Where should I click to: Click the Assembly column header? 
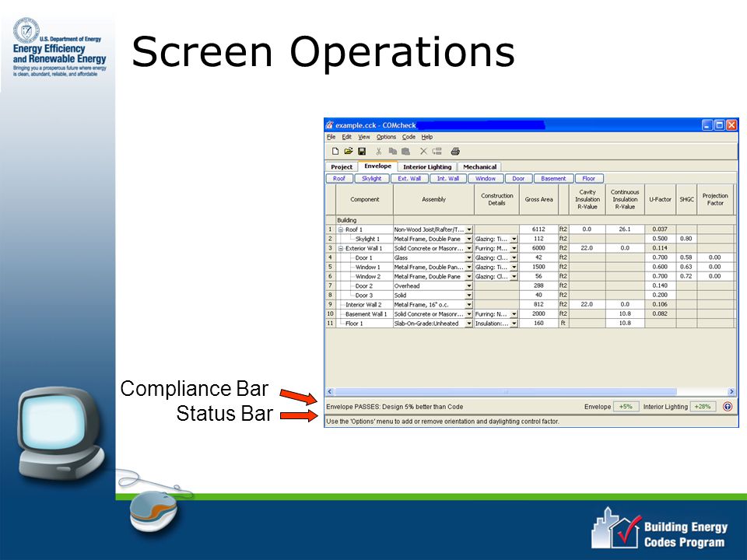(433, 200)
